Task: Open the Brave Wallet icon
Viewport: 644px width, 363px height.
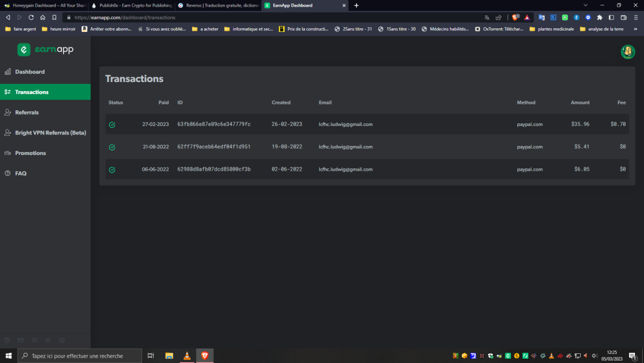Action: click(x=624, y=17)
